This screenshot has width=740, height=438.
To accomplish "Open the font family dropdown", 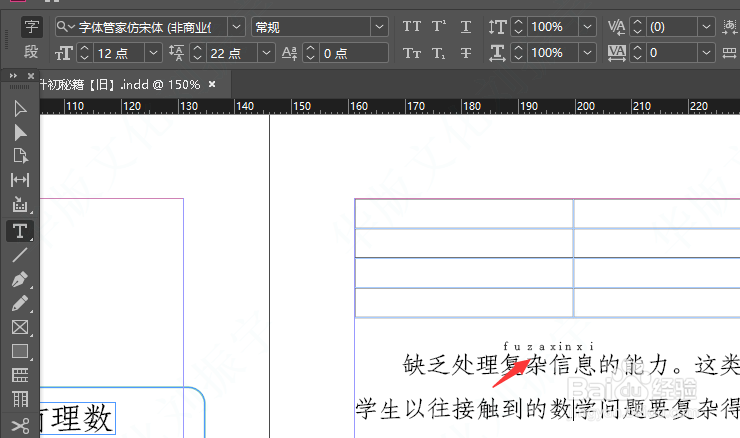I will [x=236, y=27].
